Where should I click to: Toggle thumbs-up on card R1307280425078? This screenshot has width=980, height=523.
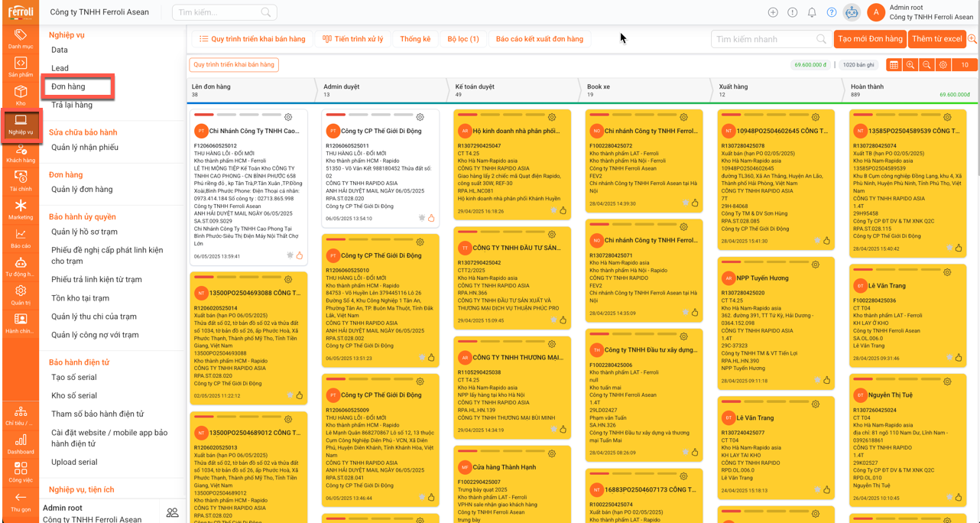pyautogui.click(x=826, y=240)
